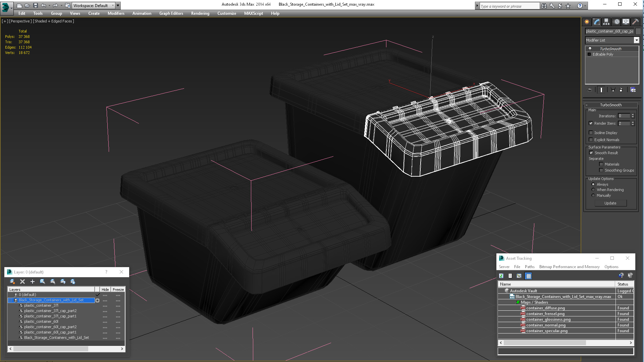
Task: Click the Iterations value field
Action: pos(624,116)
